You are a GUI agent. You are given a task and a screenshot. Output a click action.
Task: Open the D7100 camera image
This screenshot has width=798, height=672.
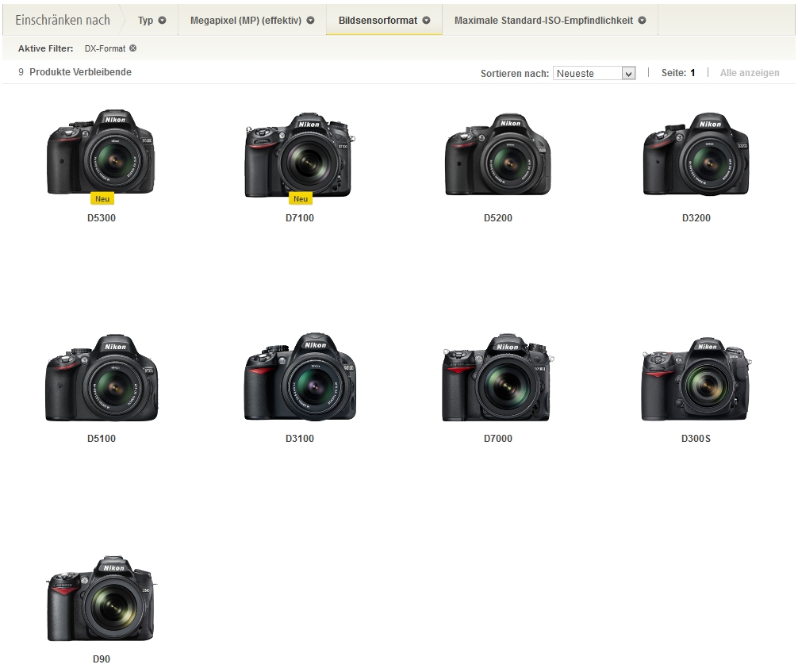pyautogui.click(x=300, y=154)
